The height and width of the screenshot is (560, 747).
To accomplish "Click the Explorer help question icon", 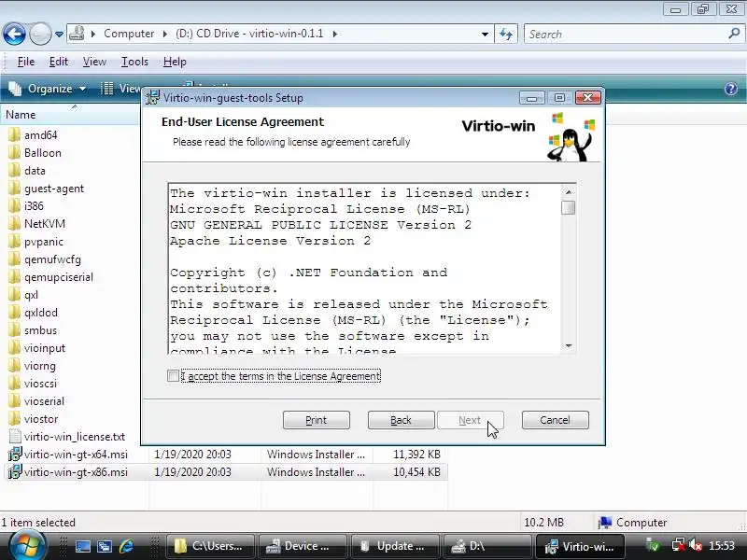I will (x=731, y=89).
